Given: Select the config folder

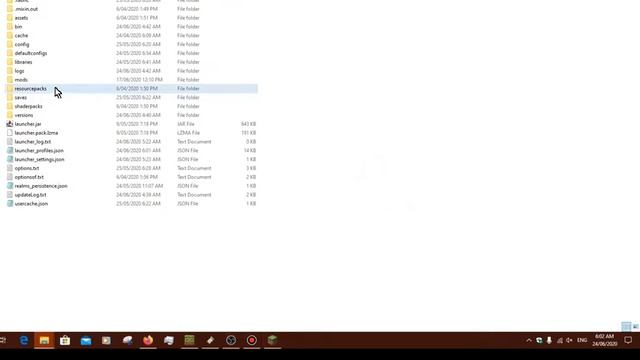Looking at the screenshot, I should coord(22,44).
